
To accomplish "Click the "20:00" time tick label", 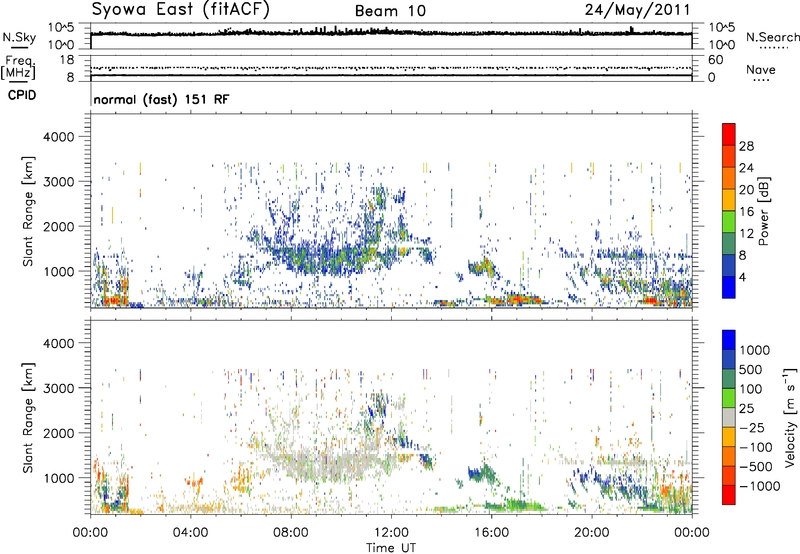I will click(592, 533).
